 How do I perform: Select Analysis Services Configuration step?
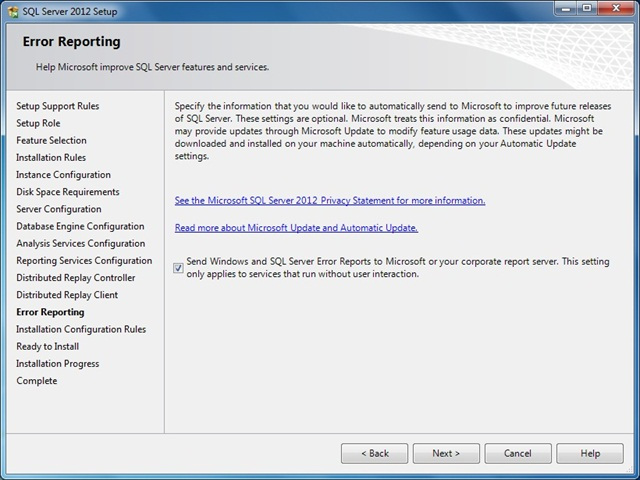click(81, 243)
